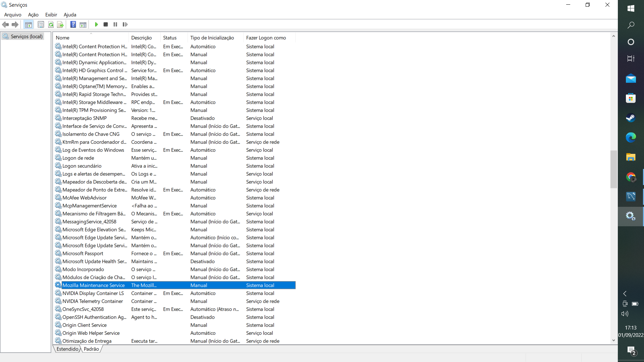The height and width of the screenshot is (362, 644).
Task: Go back with the toolbar back arrow
Action: (5, 24)
